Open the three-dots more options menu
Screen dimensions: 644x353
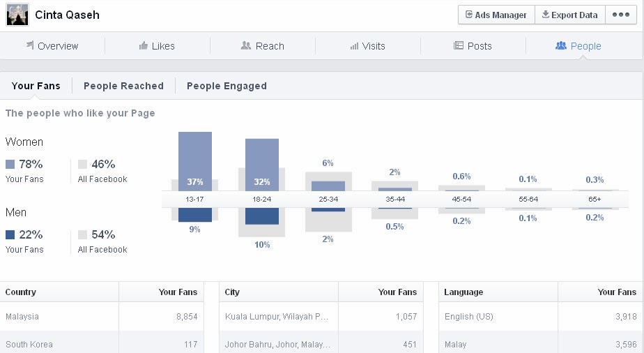[x=620, y=15]
